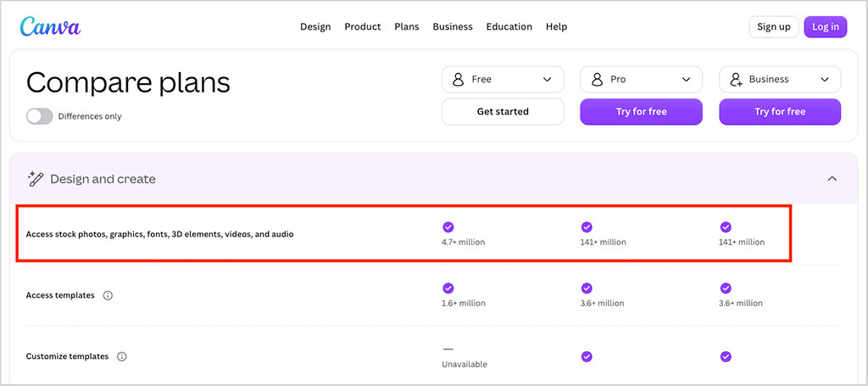Click the magic wand Design and create icon
The width and height of the screenshot is (868, 386).
(36, 179)
